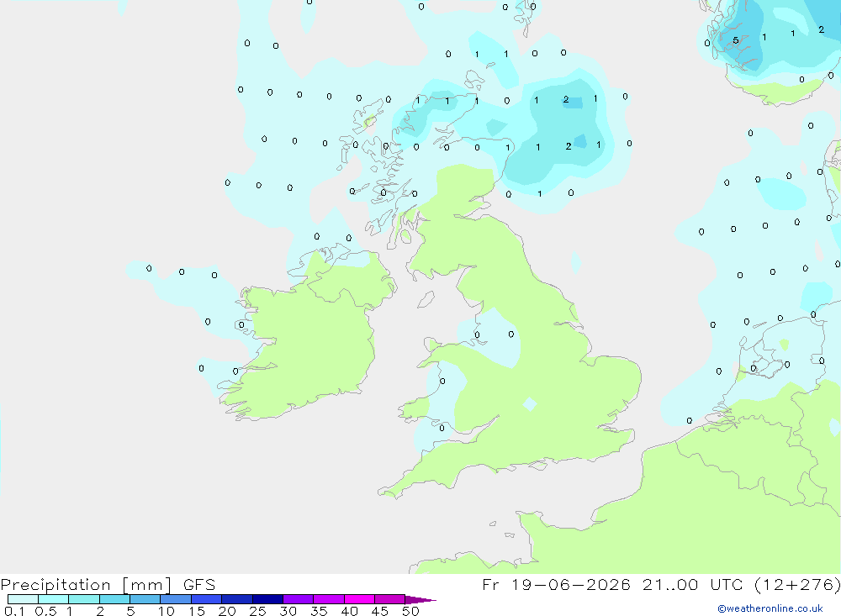The image size is (841, 616).
Task: Click the 10 mm legend color box
Action: [x=176, y=599]
